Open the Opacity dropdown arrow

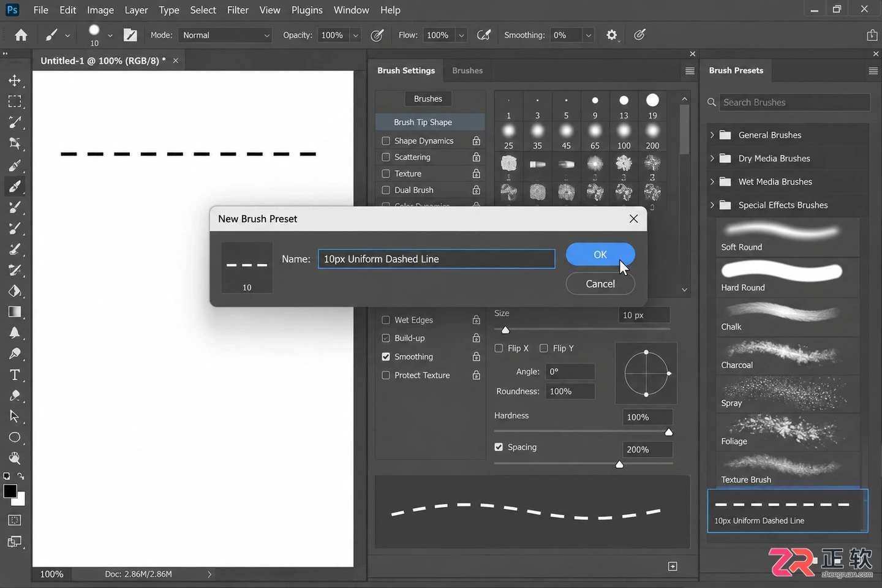pos(355,35)
